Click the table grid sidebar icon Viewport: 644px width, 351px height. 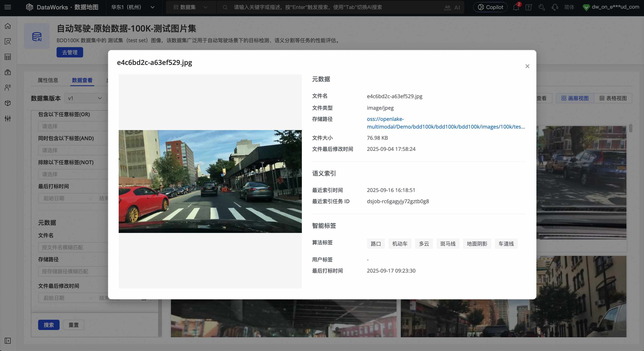(x=8, y=57)
